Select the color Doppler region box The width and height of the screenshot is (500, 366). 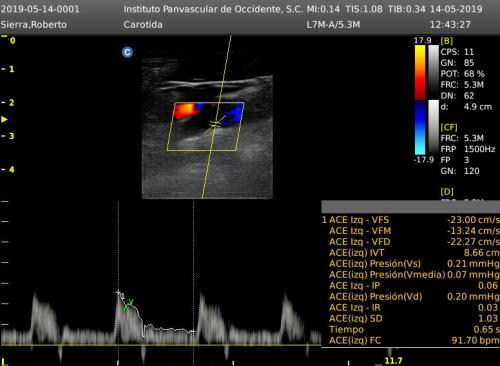(205, 126)
